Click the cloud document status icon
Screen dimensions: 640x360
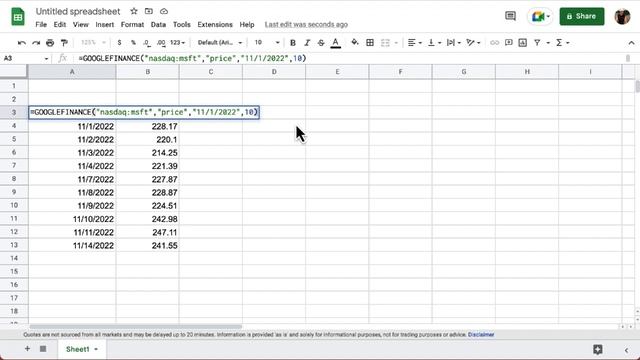[x=164, y=11]
